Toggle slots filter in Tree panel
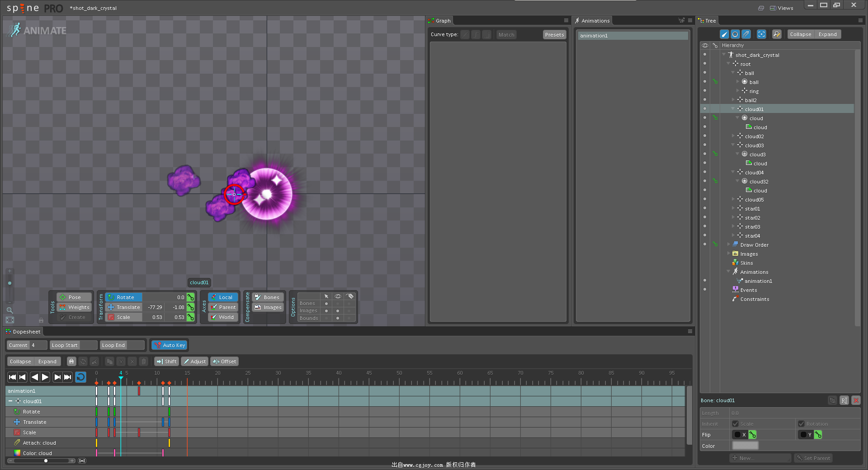This screenshot has width=868, height=470. [735, 34]
